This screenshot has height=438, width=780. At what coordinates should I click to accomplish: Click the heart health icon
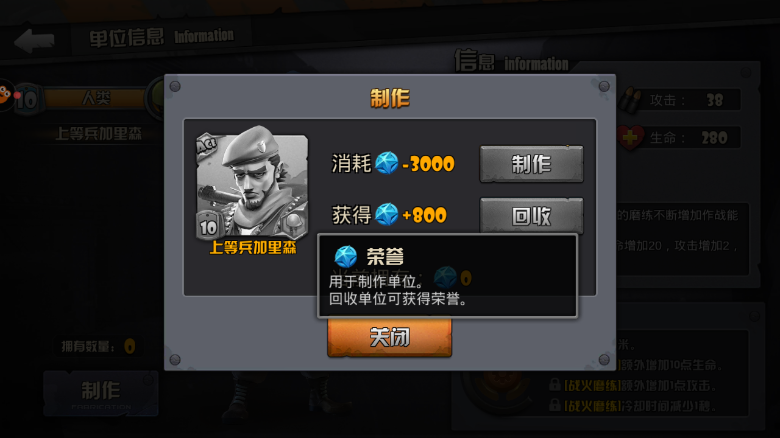pyautogui.click(x=631, y=137)
